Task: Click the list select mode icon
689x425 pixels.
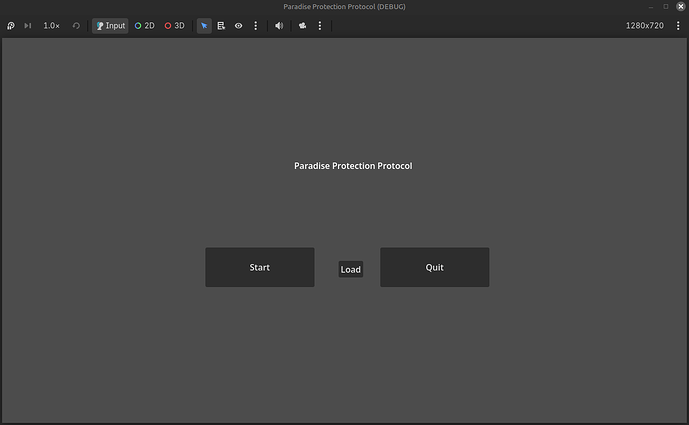Action: (x=221, y=26)
